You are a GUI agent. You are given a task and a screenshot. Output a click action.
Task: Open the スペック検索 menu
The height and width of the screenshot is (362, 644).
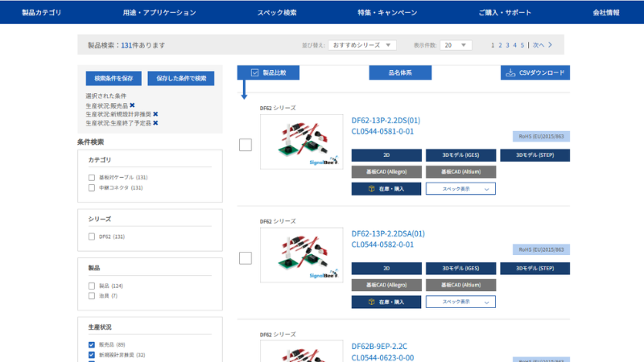click(277, 12)
